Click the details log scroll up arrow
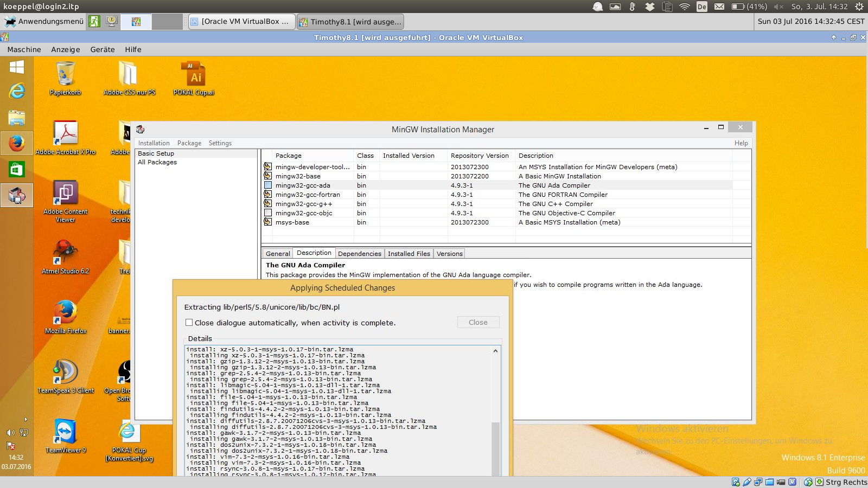 (x=495, y=351)
